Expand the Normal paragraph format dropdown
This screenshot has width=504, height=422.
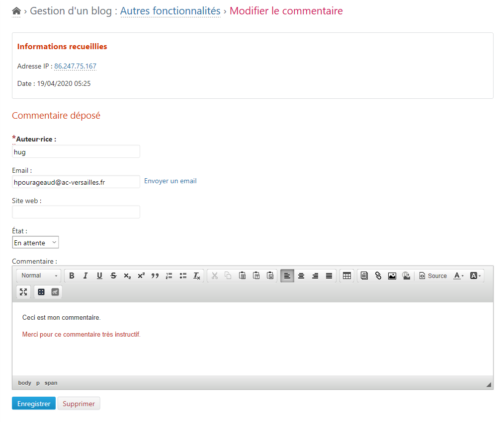tap(39, 276)
